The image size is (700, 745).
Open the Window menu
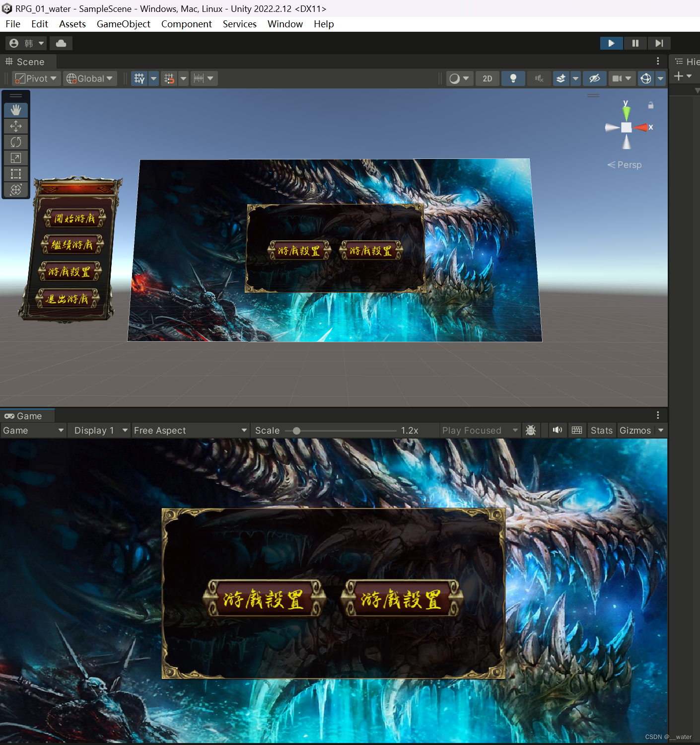[285, 24]
